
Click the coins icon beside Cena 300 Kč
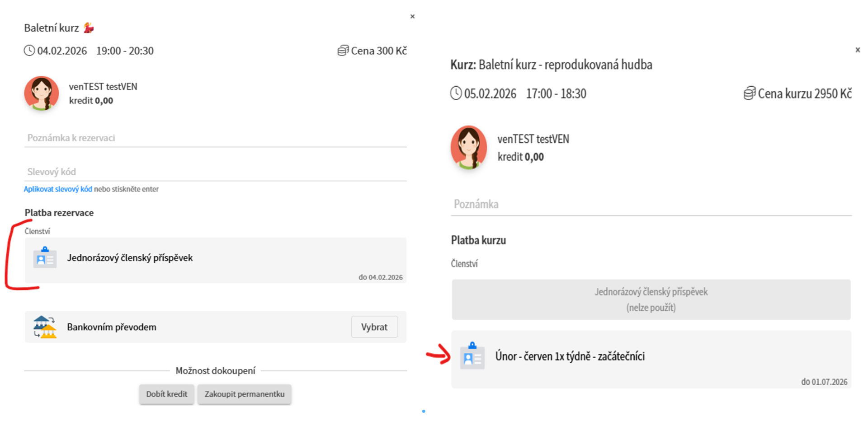343,51
